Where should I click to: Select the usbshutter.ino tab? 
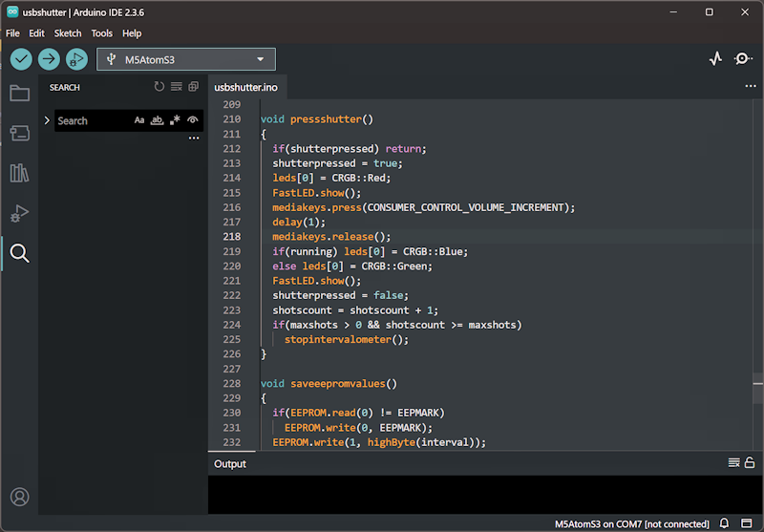point(246,87)
